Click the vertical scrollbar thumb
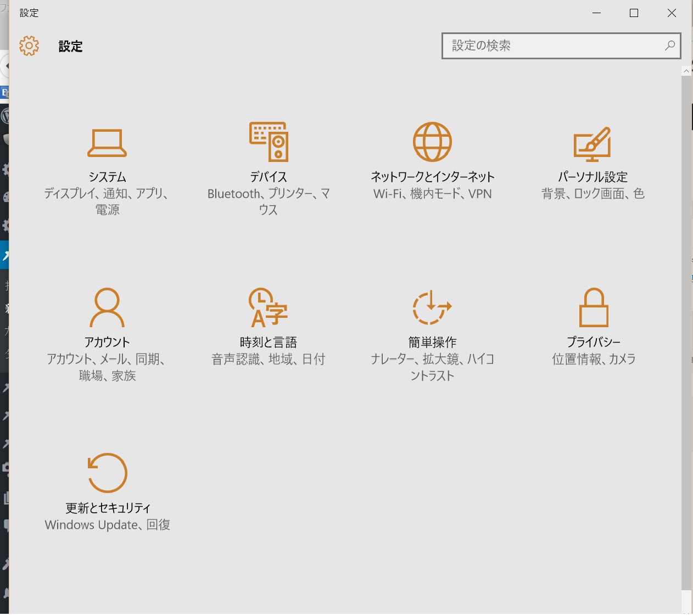This screenshot has width=693, height=616. click(x=686, y=333)
